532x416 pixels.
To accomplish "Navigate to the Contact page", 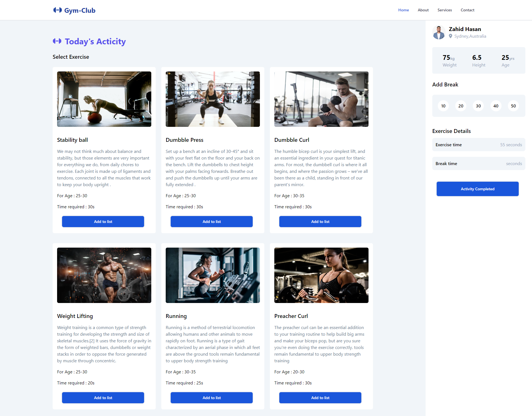I will click(x=467, y=10).
